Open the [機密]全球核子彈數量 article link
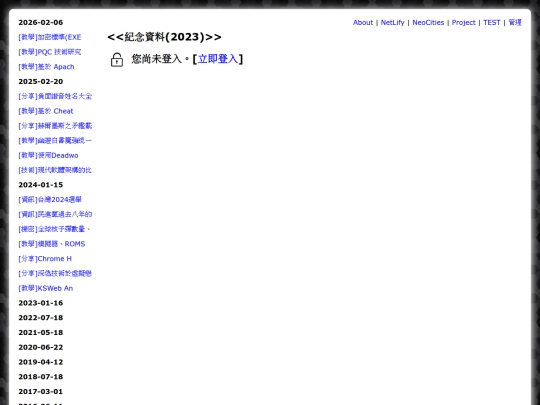 pos(54,229)
